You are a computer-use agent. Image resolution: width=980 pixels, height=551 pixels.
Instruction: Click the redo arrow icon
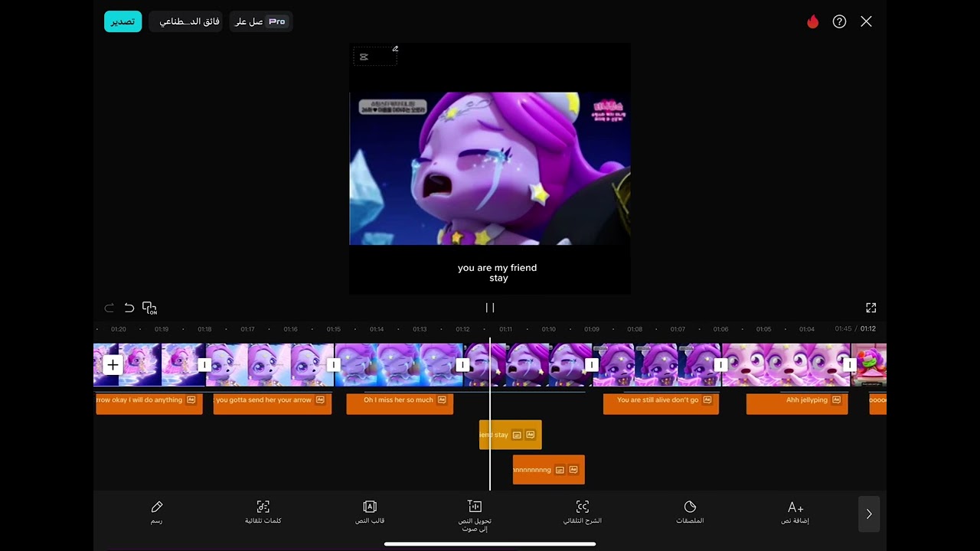(109, 308)
